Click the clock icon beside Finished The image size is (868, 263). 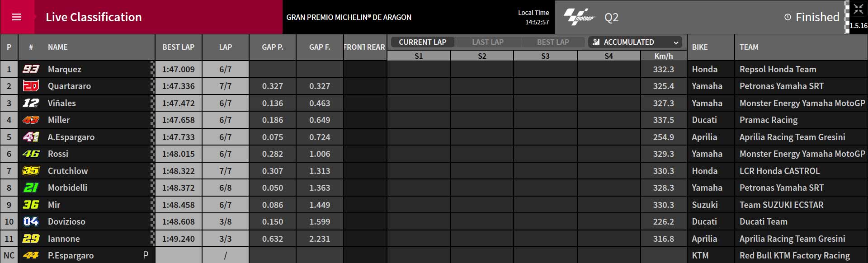(x=788, y=17)
